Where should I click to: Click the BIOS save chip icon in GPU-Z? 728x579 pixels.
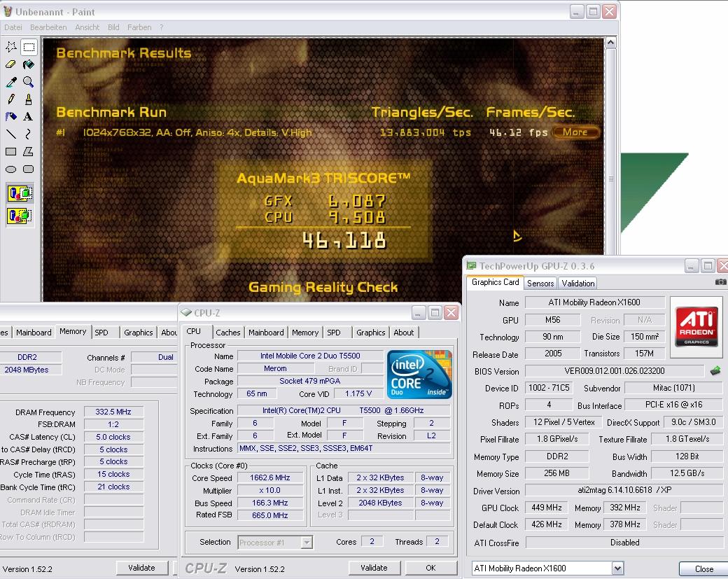[715, 370]
